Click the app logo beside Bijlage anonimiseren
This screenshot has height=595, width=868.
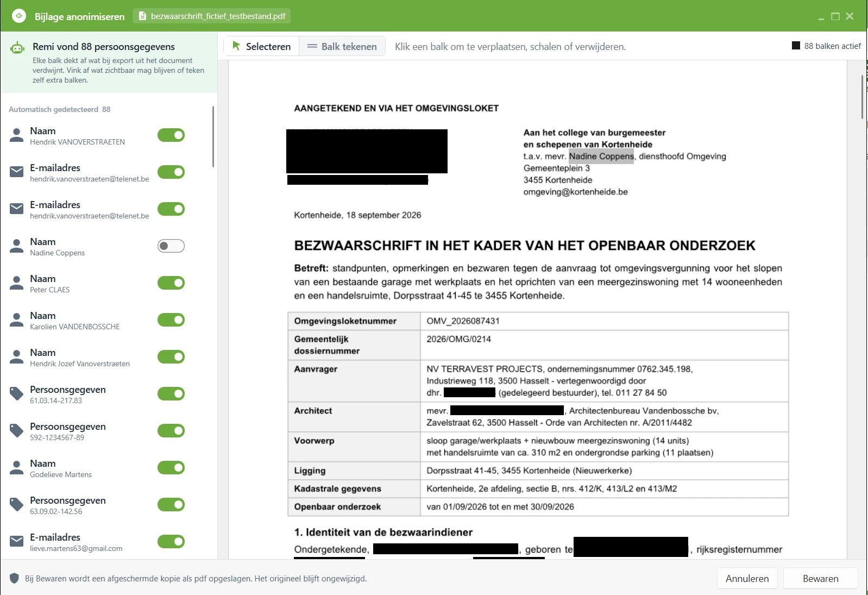[x=19, y=16]
